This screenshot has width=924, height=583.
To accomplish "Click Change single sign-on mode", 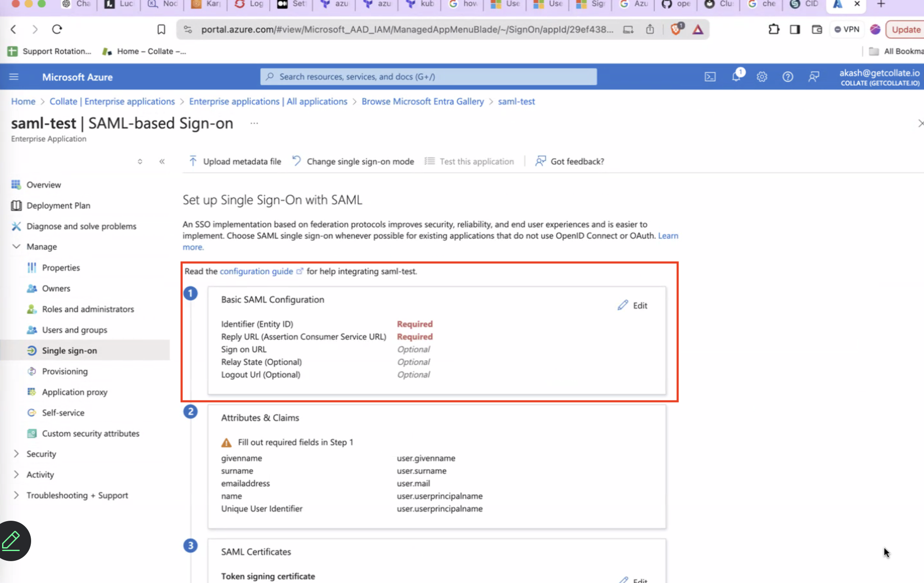I will tap(360, 161).
